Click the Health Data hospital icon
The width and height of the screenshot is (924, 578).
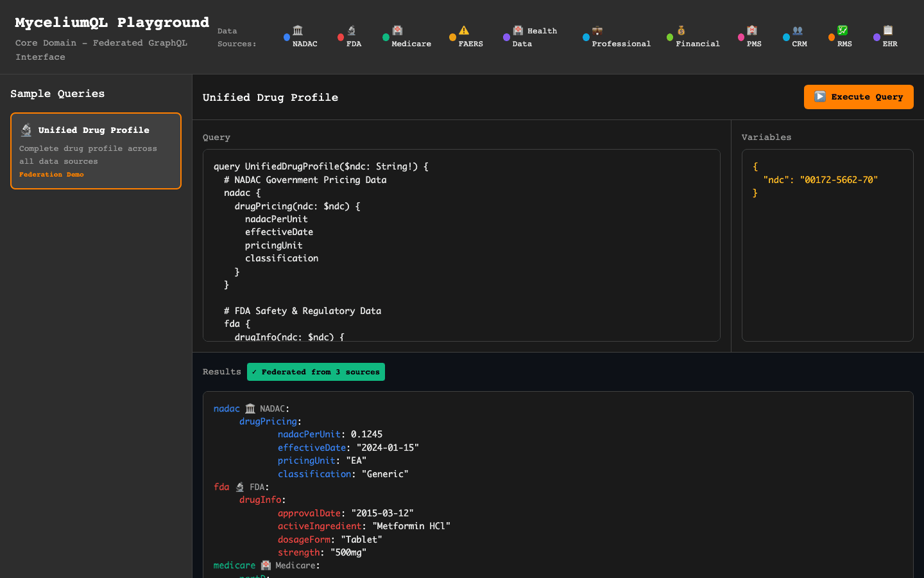coord(518,30)
